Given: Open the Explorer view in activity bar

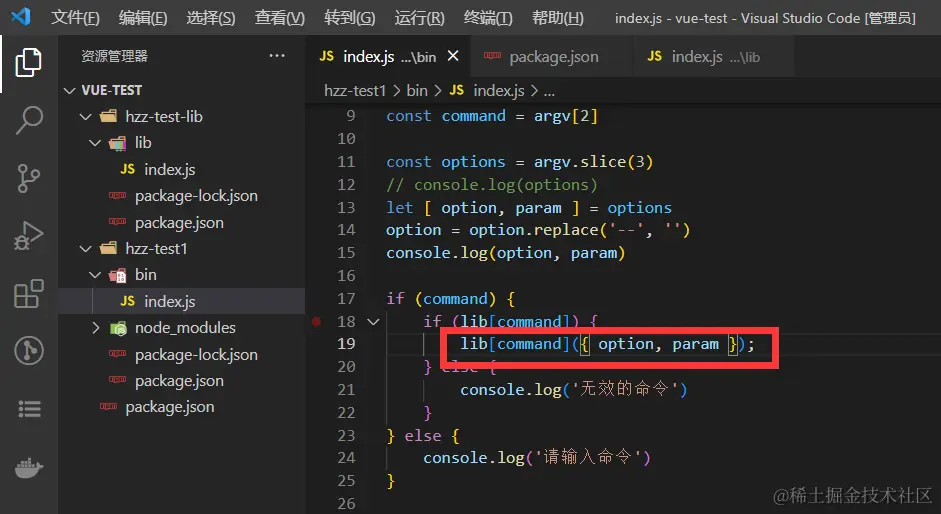Looking at the screenshot, I should pos(28,62).
